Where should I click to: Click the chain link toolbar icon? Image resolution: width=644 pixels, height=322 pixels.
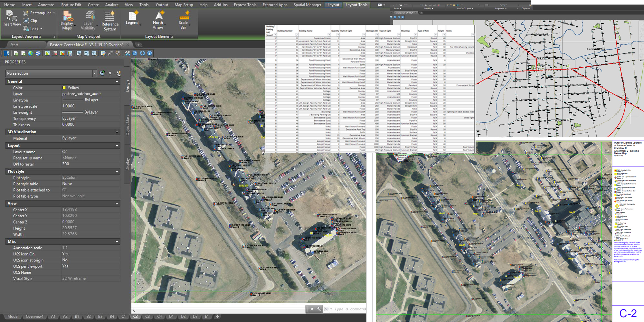pyautogui.click(x=110, y=53)
